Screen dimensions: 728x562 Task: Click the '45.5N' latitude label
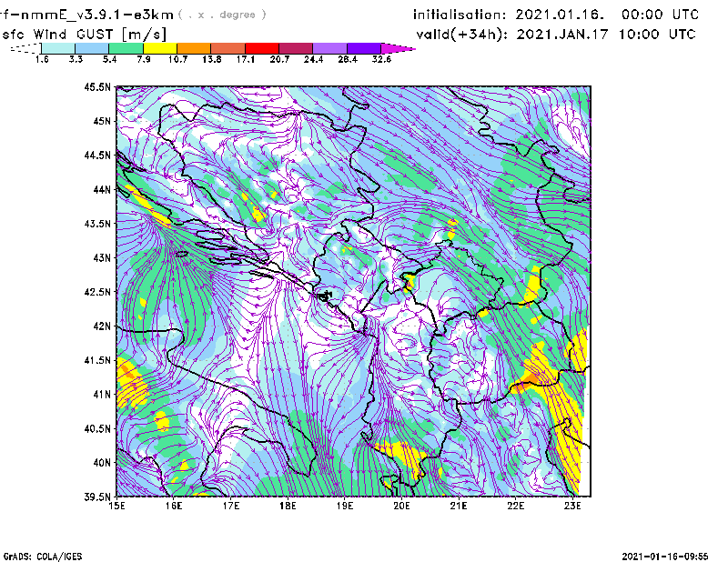tap(98, 86)
